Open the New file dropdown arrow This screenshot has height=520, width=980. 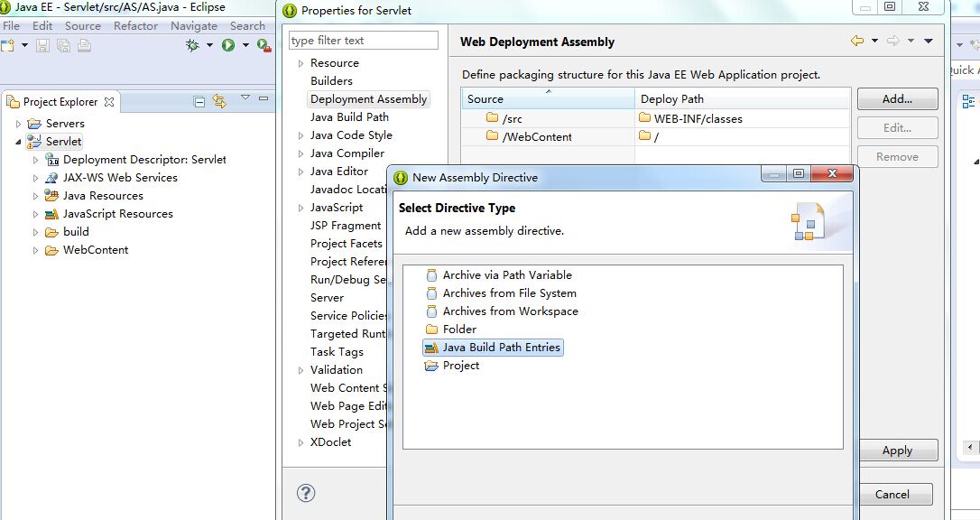[x=24, y=45]
